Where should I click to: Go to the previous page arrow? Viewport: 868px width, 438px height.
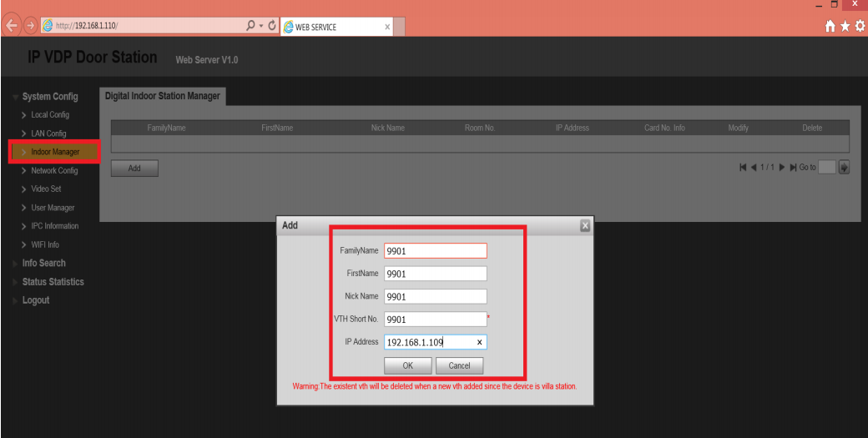[753, 168]
